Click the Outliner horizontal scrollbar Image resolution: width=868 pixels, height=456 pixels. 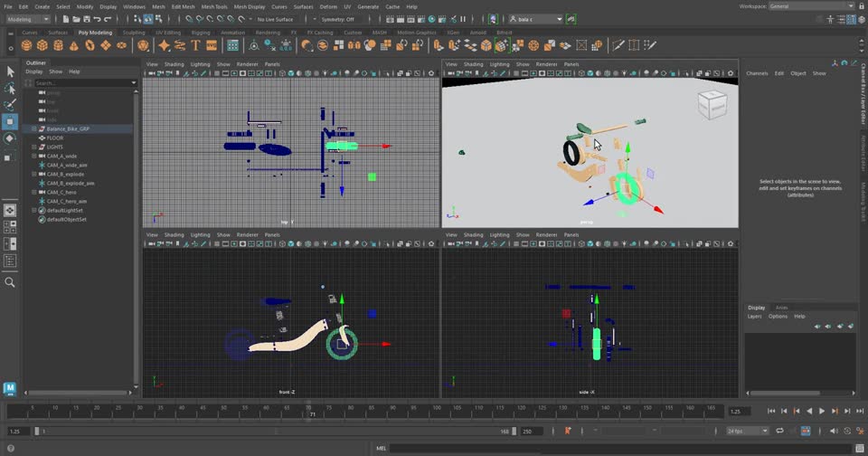tap(78, 393)
